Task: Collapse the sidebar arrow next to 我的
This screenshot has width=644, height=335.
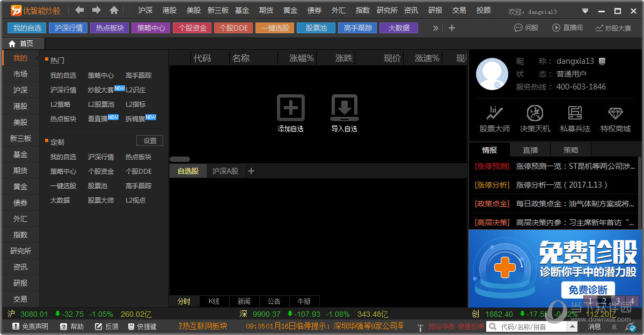Action: [38, 58]
